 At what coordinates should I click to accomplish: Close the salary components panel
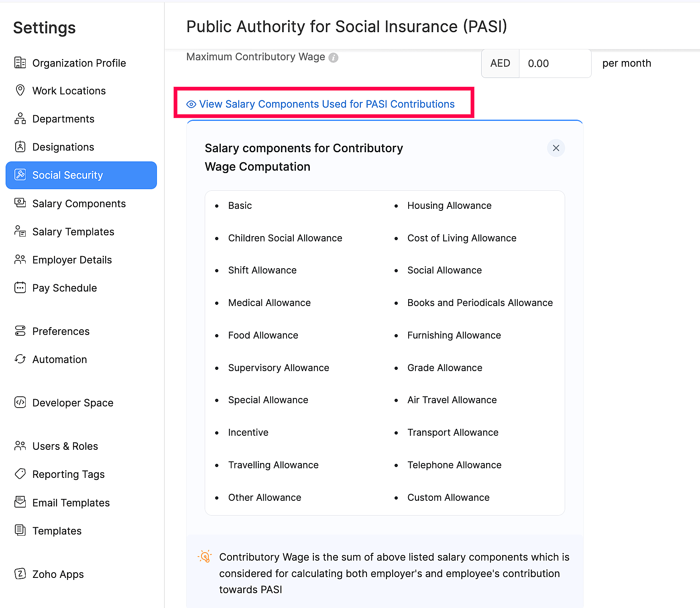coord(556,148)
